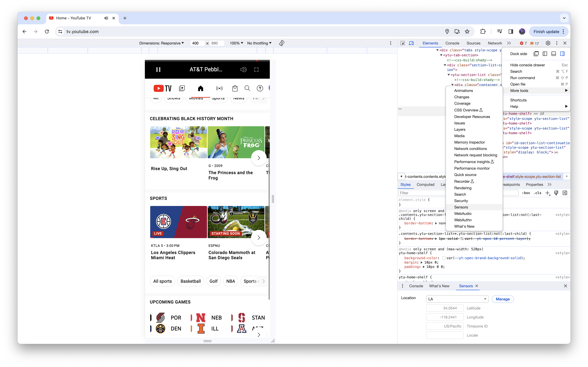Dock DevTools to right

(x=562, y=54)
